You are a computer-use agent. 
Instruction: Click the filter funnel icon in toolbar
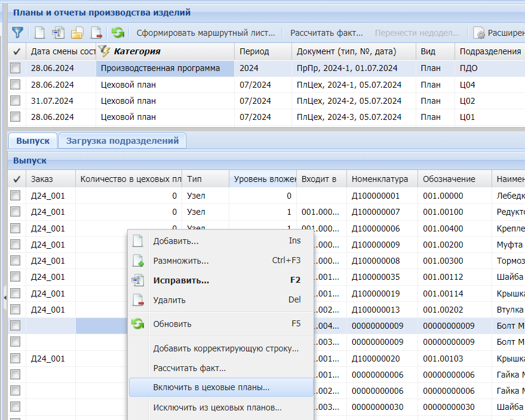coord(17,33)
